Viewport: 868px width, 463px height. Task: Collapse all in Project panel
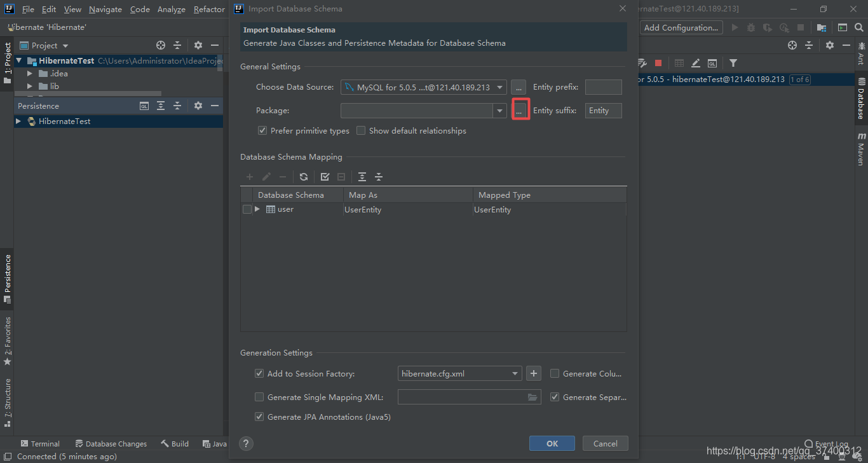(x=177, y=45)
